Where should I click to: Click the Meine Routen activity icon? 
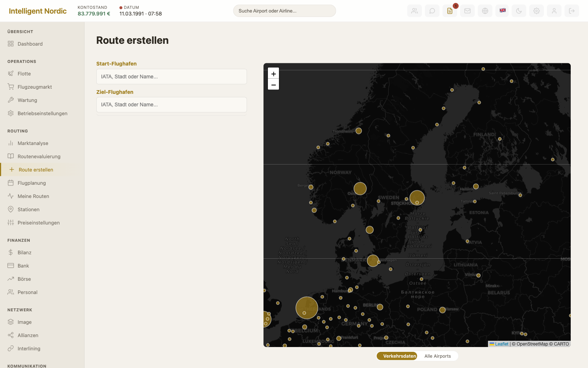pyautogui.click(x=11, y=196)
